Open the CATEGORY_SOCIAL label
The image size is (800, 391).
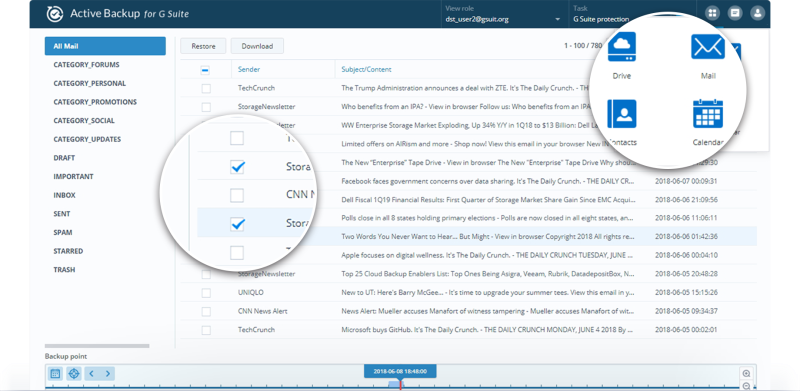pyautogui.click(x=84, y=120)
